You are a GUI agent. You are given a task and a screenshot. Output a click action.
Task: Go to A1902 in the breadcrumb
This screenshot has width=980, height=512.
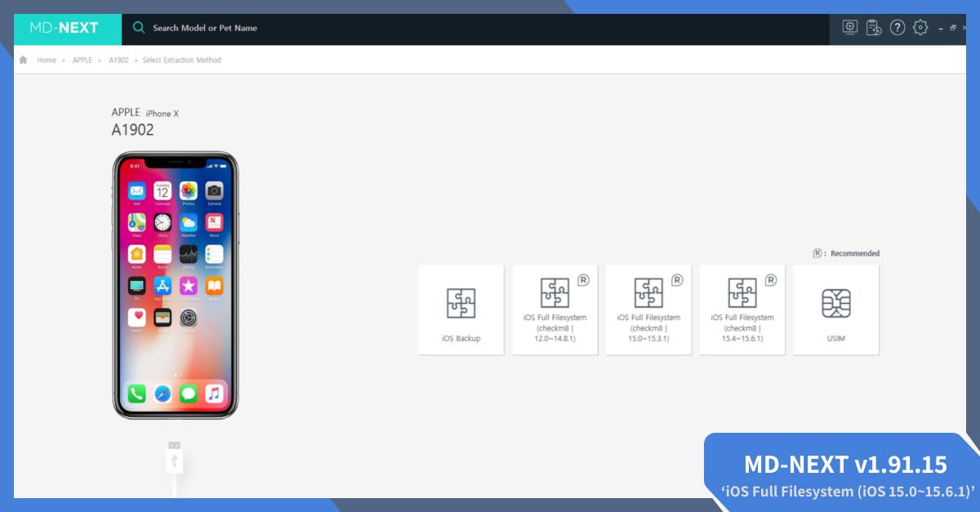tap(119, 60)
